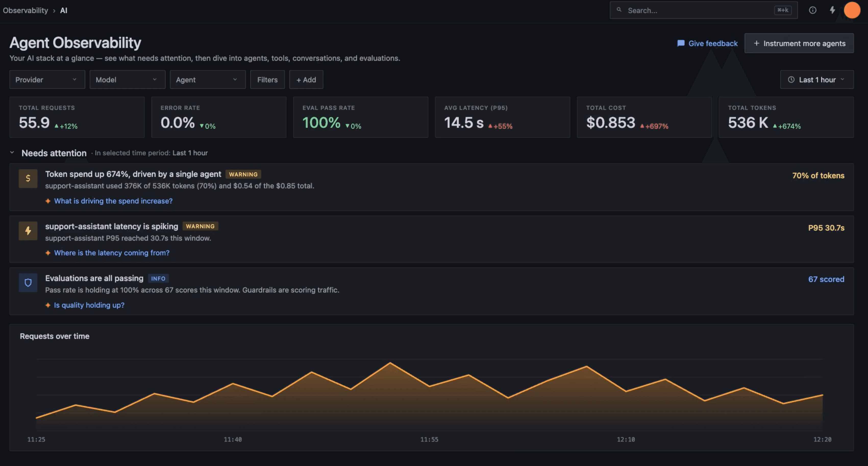Screen dimensions: 868x466
Task: Open the Agent dropdown
Action: (x=208, y=80)
